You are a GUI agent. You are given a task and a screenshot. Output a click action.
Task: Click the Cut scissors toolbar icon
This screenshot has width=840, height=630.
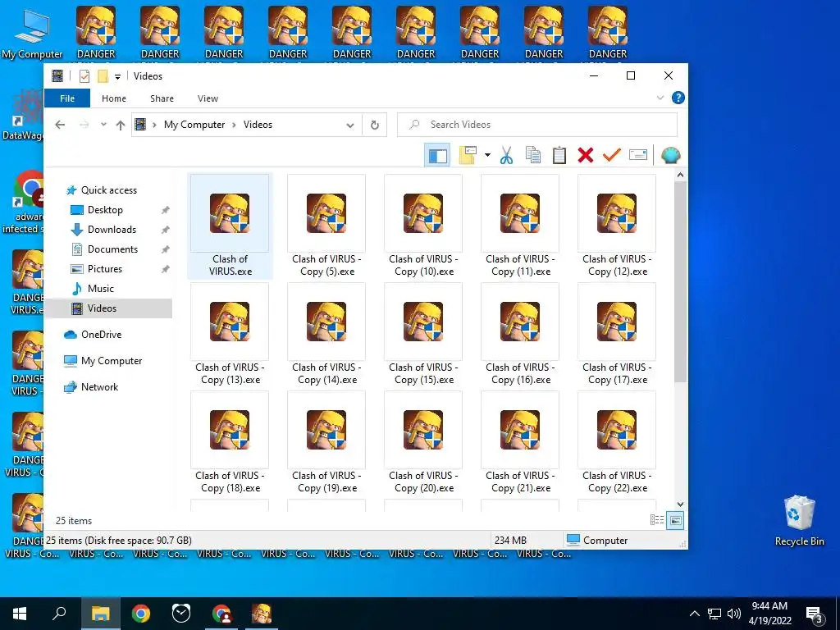[x=506, y=155]
